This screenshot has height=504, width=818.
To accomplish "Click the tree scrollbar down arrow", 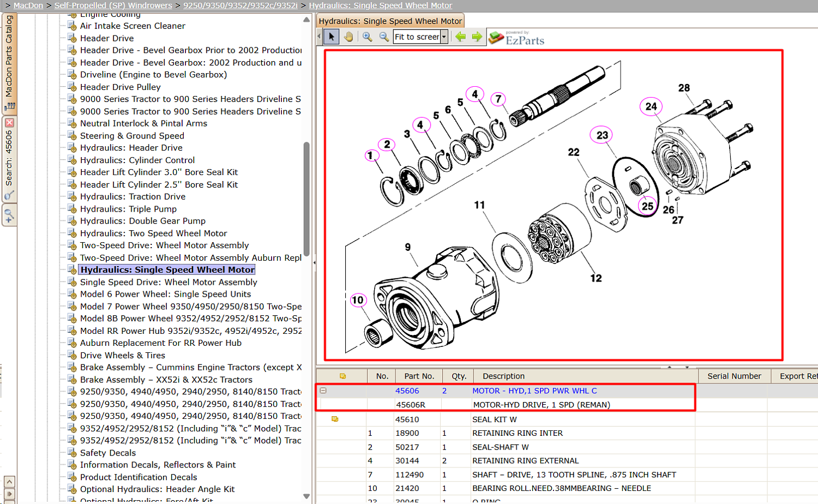I will pyautogui.click(x=306, y=496).
